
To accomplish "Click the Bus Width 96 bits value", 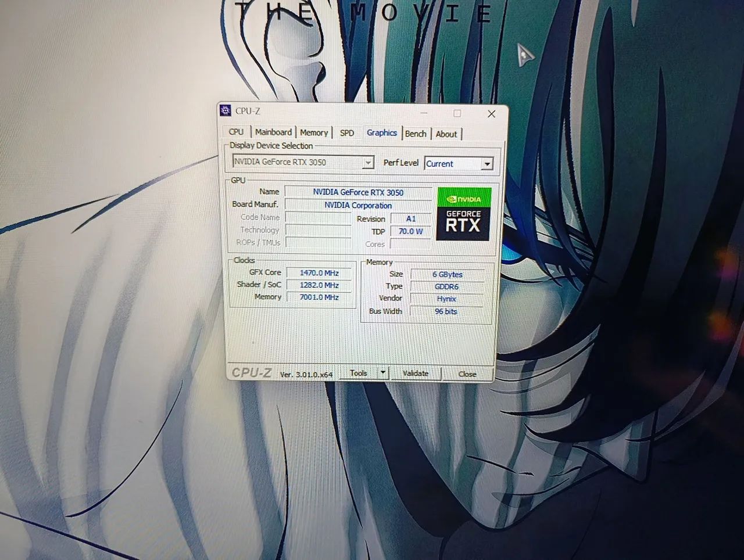I will tap(447, 311).
